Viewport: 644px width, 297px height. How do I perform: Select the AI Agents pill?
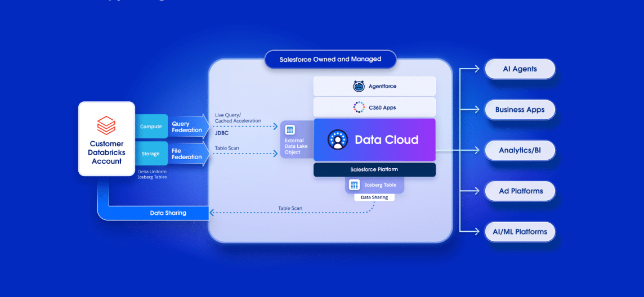(x=520, y=69)
